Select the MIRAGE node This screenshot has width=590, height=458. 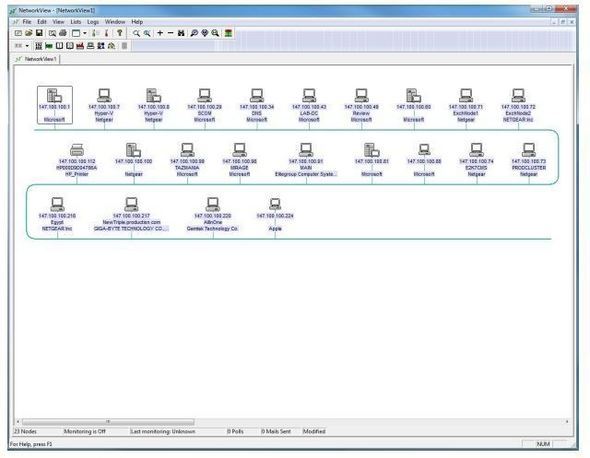(239, 160)
